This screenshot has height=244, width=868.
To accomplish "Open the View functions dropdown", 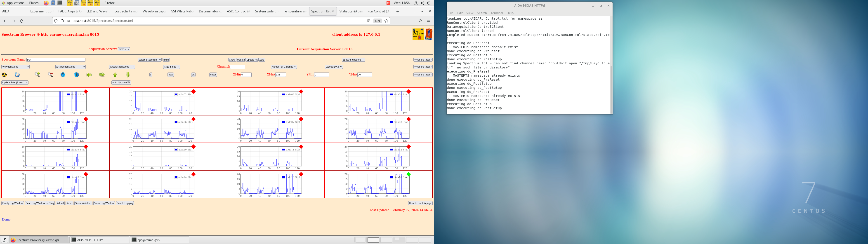I will pyautogui.click(x=16, y=67).
